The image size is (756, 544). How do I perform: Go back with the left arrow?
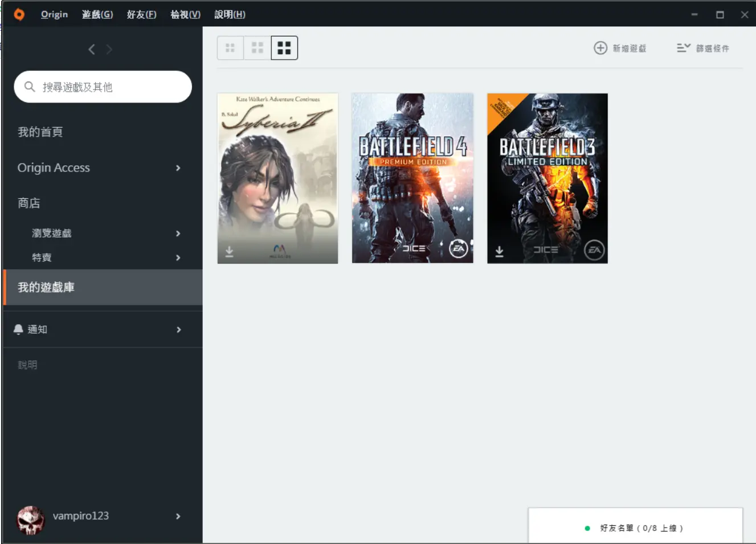[x=92, y=50]
